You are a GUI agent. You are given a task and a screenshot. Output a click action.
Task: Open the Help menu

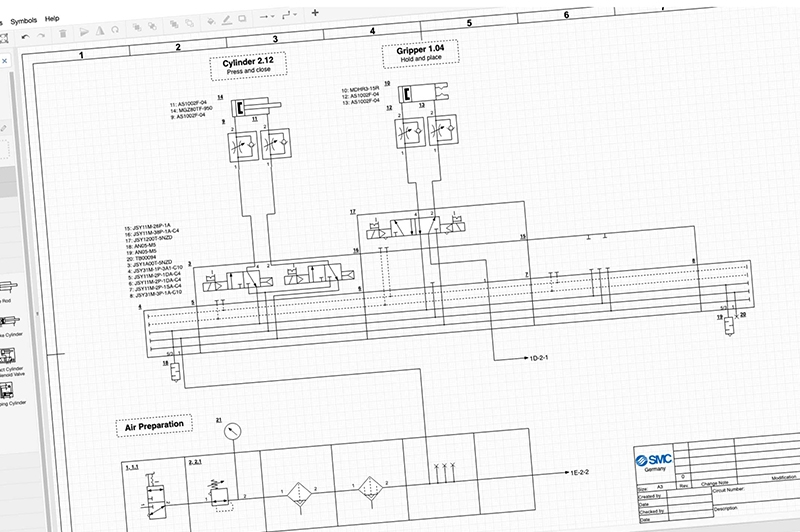tap(52, 19)
